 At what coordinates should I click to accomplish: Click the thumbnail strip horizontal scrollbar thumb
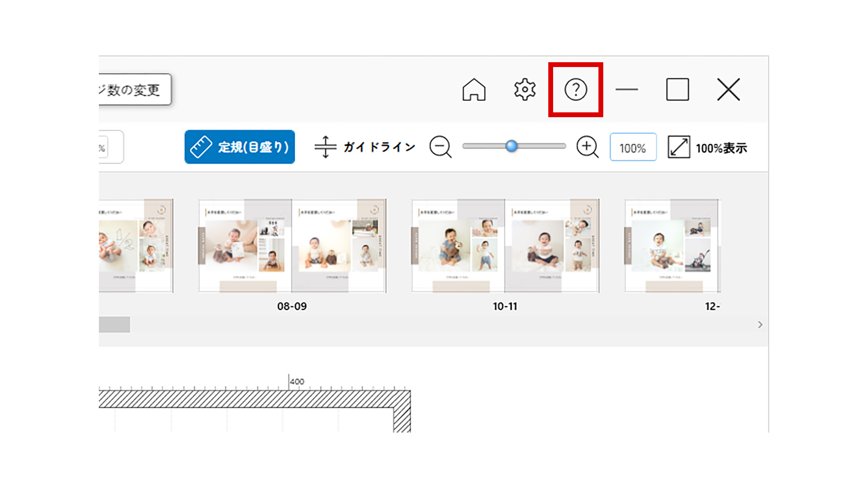point(114,325)
